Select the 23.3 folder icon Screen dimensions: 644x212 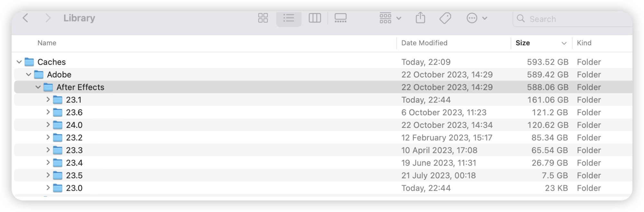(58, 150)
